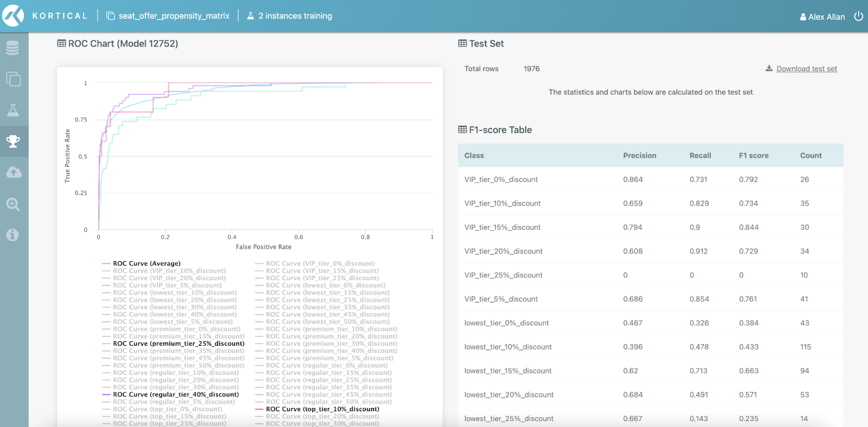This screenshot has width=868, height=427.
Task: Open the cloud upload sidebar icon
Action: tap(13, 172)
